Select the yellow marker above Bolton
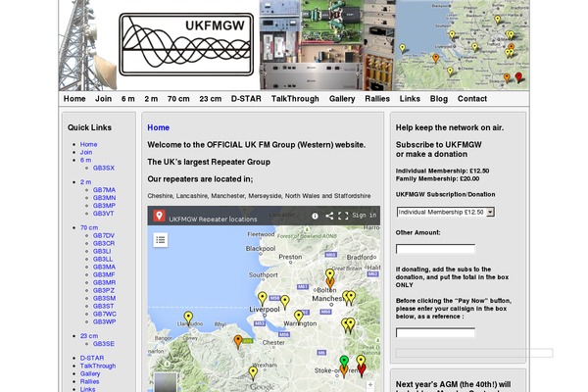This screenshot has width=588, height=392. click(329, 273)
